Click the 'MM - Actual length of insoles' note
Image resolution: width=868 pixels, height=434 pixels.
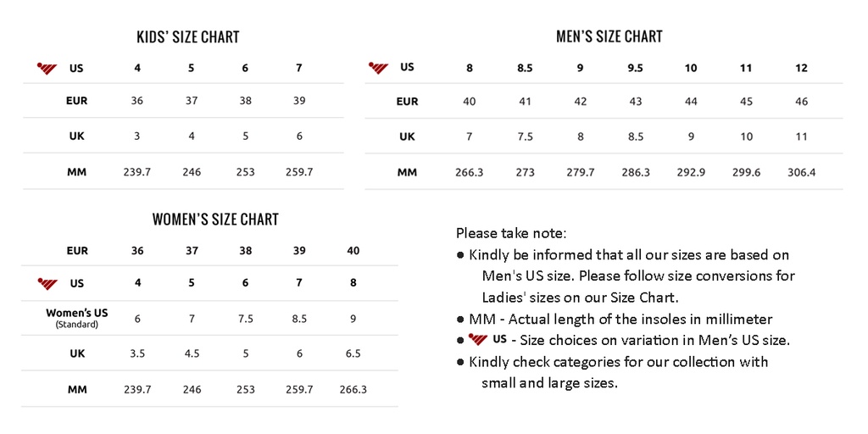pyautogui.click(x=620, y=320)
